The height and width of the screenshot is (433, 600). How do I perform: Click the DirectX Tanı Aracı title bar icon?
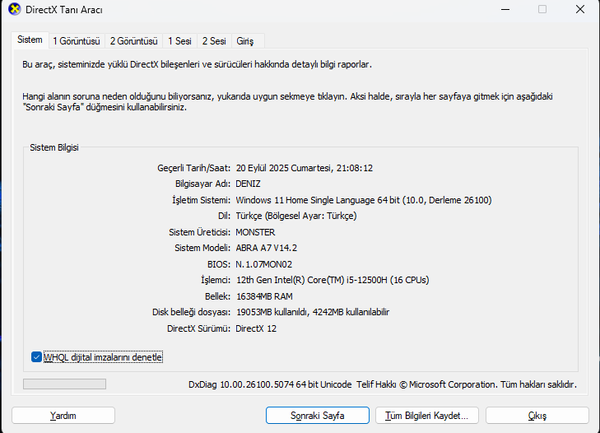click(11, 10)
